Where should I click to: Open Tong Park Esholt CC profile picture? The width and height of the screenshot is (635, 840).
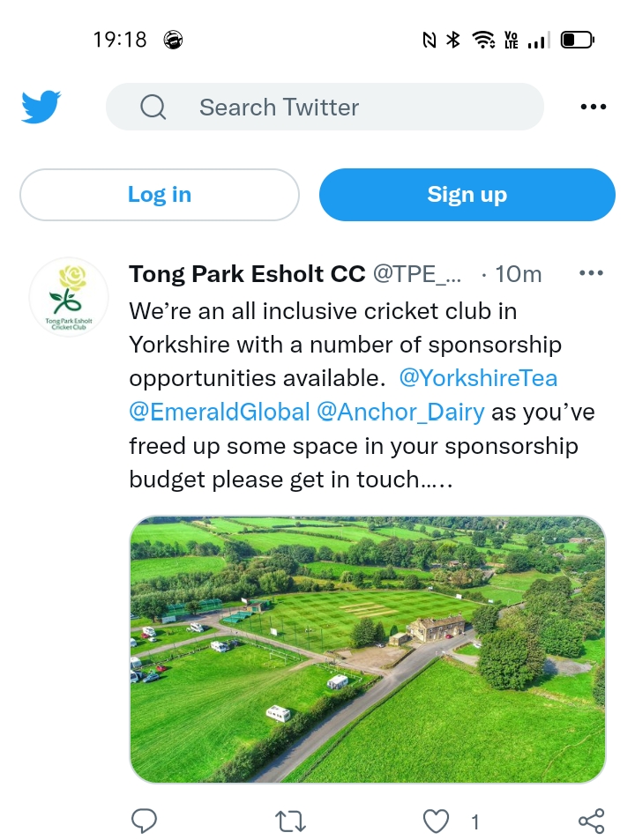69,297
